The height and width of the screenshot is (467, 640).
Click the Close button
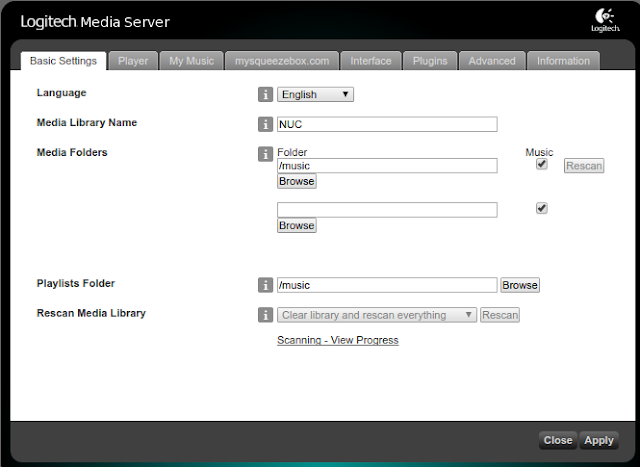pyautogui.click(x=558, y=440)
